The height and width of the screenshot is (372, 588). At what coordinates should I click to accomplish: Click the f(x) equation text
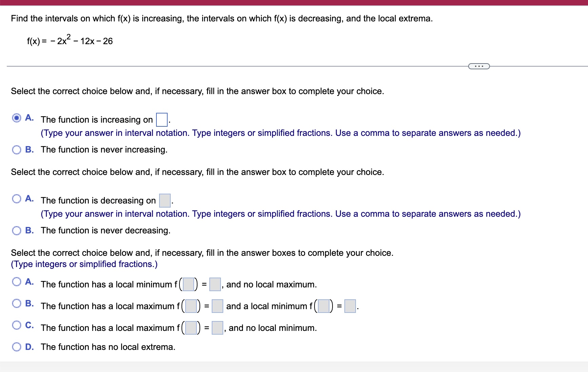(69, 40)
